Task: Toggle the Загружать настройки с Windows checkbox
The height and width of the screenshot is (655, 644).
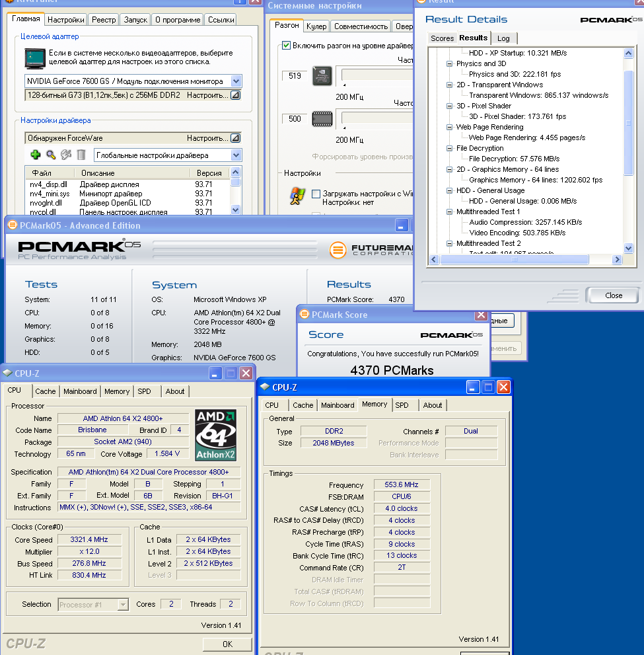Action: click(x=316, y=194)
